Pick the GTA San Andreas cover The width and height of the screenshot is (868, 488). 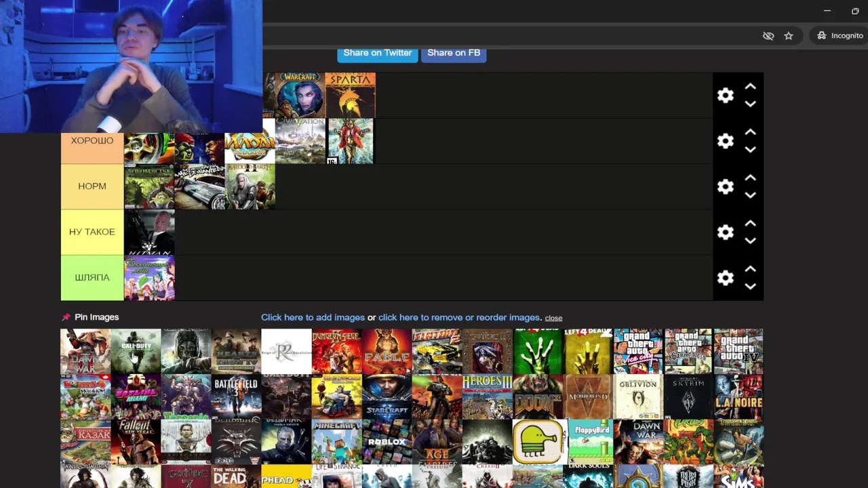(688, 351)
